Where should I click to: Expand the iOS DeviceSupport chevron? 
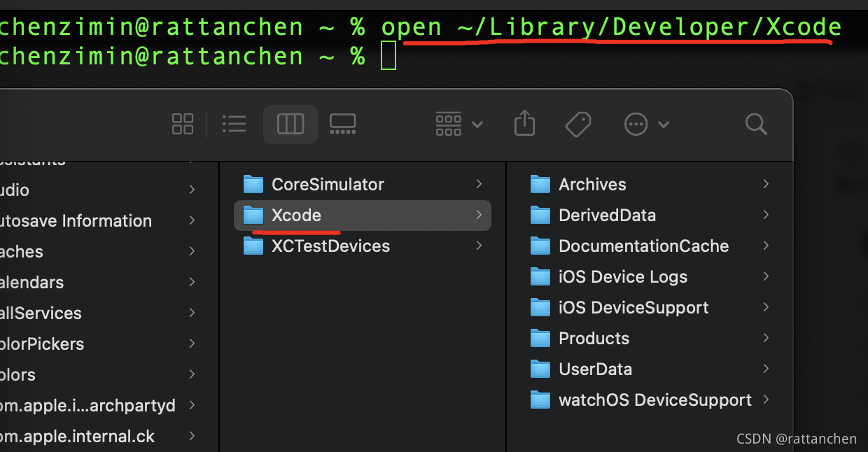[x=766, y=307]
